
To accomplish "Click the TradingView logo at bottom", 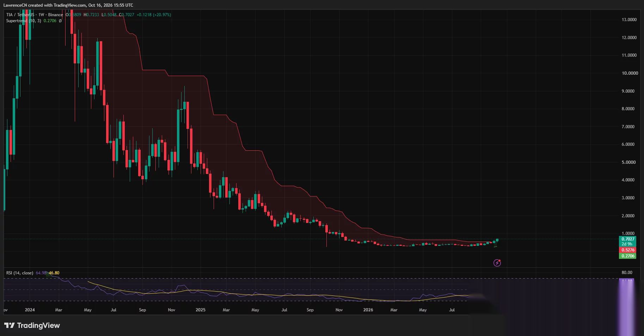I will 32,325.
